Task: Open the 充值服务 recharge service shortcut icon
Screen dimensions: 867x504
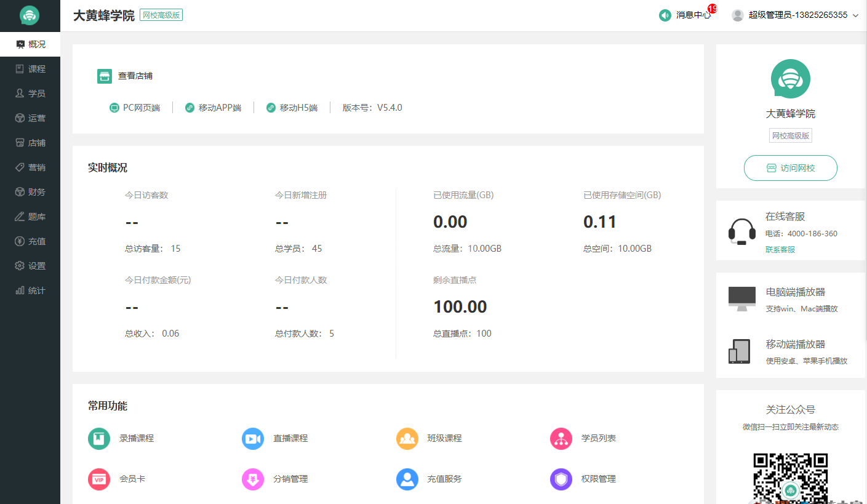Action: click(x=407, y=479)
